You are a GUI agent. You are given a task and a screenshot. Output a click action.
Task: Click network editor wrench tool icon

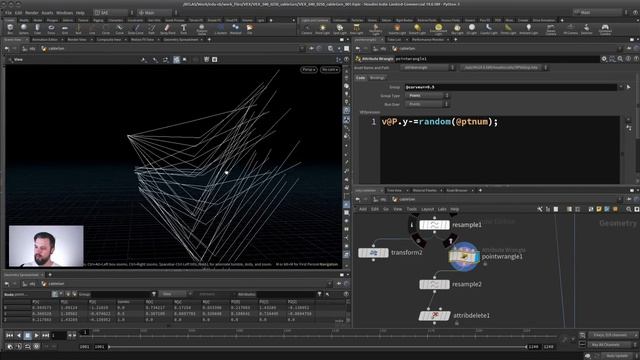tap(540, 209)
